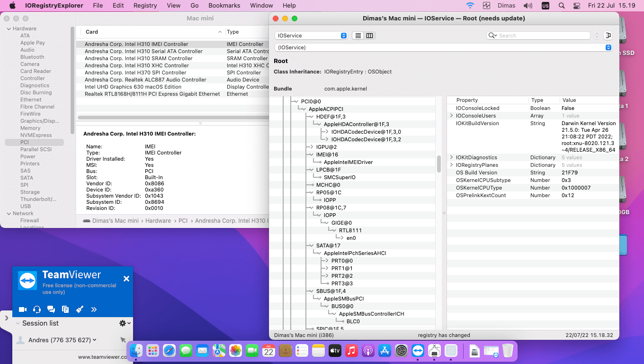
Task: Open TeamViewer from the Dock
Action: [418, 351]
